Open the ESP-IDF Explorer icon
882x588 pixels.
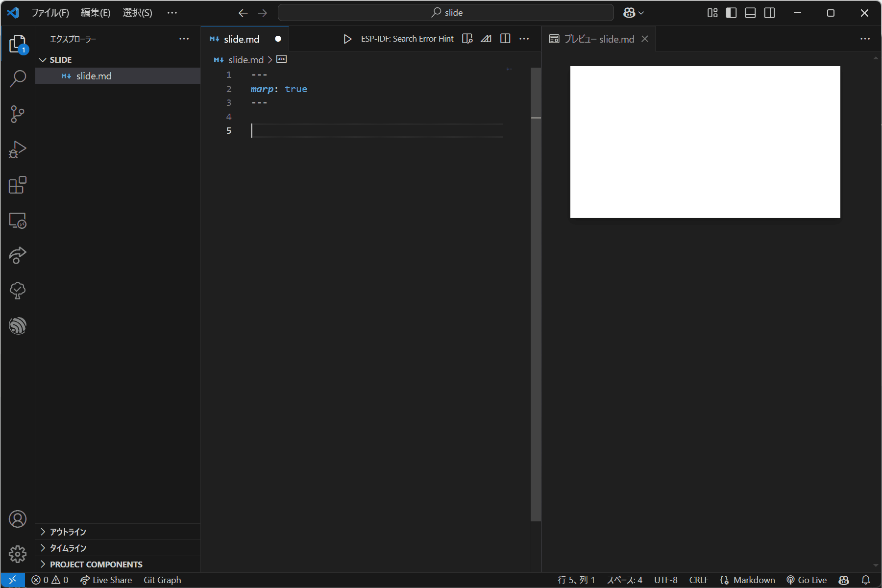[x=18, y=326]
